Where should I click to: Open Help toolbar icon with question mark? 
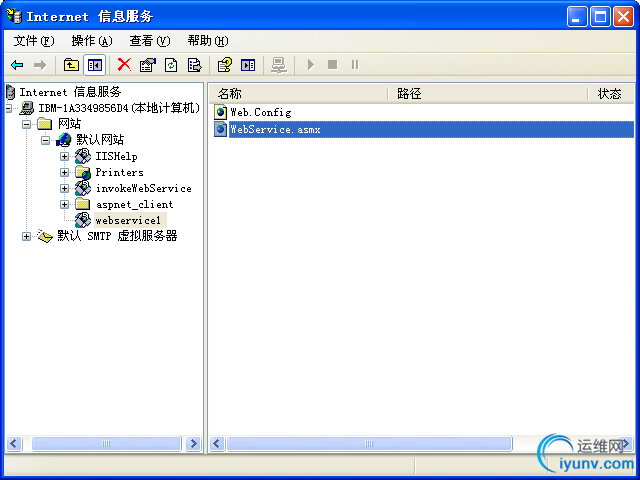224,65
